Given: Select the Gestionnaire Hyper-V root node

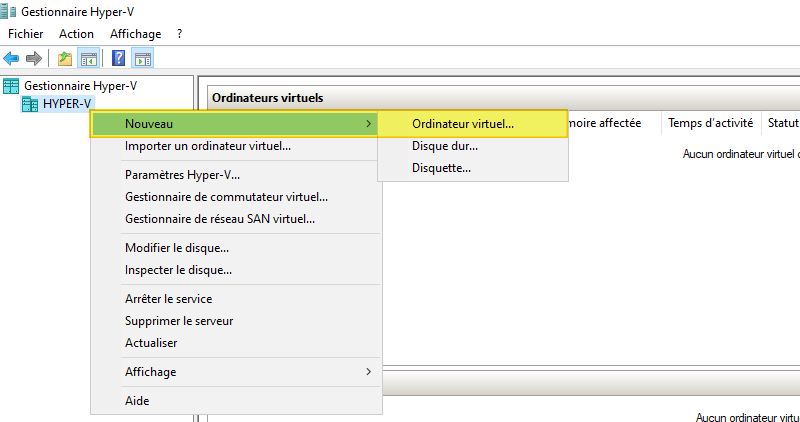Looking at the screenshot, I should [x=80, y=86].
